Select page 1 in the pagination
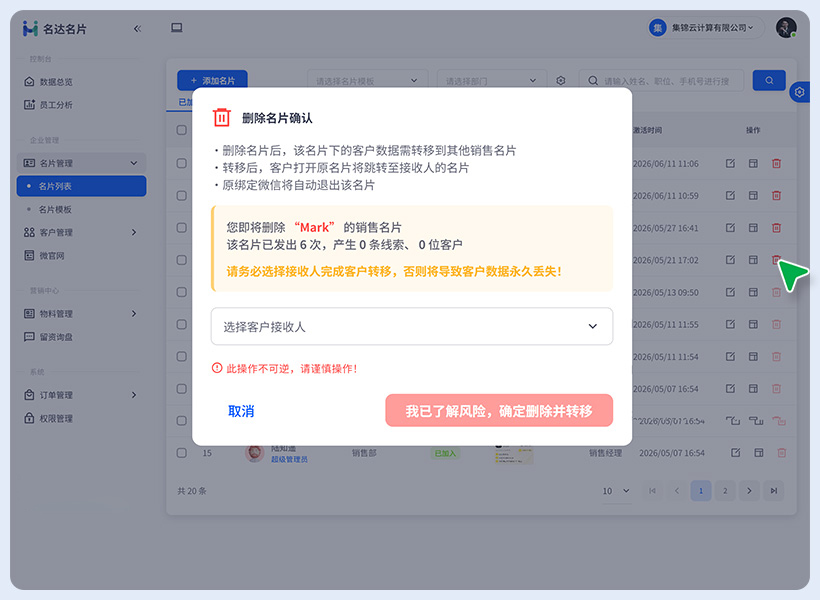The height and width of the screenshot is (600, 820). pos(701,491)
